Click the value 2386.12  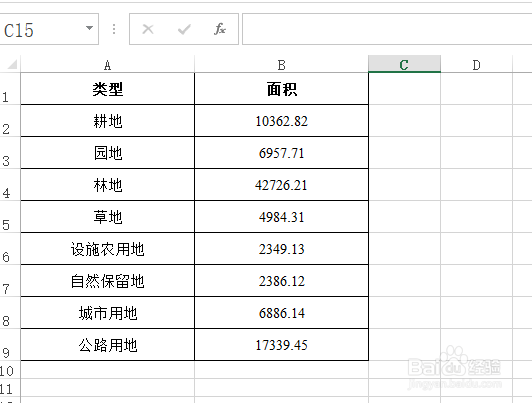coord(281,281)
